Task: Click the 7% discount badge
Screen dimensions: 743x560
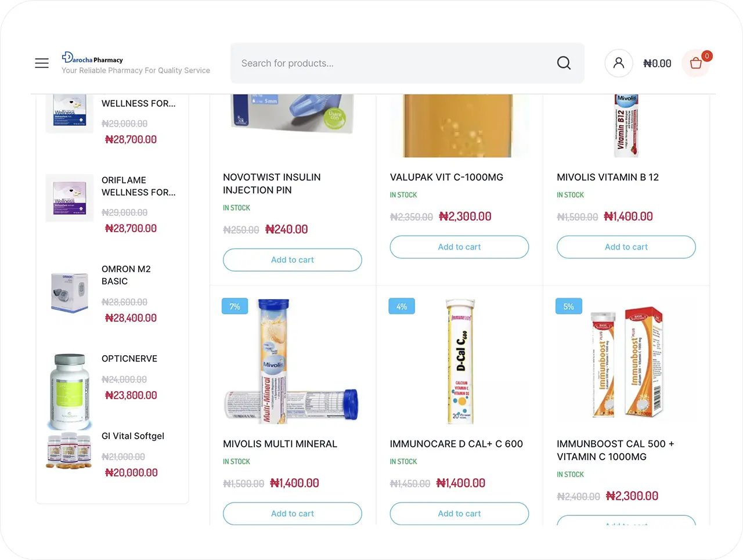Action: [x=235, y=306]
